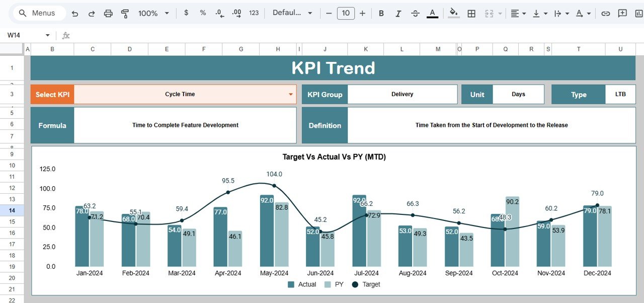Decrease font size with minus button
This screenshot has height=303, width=644.
click(329, 14)
